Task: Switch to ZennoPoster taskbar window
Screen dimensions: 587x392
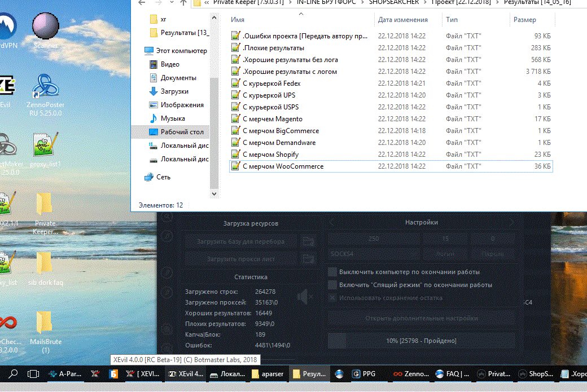Action: click(x=411, y=374)
